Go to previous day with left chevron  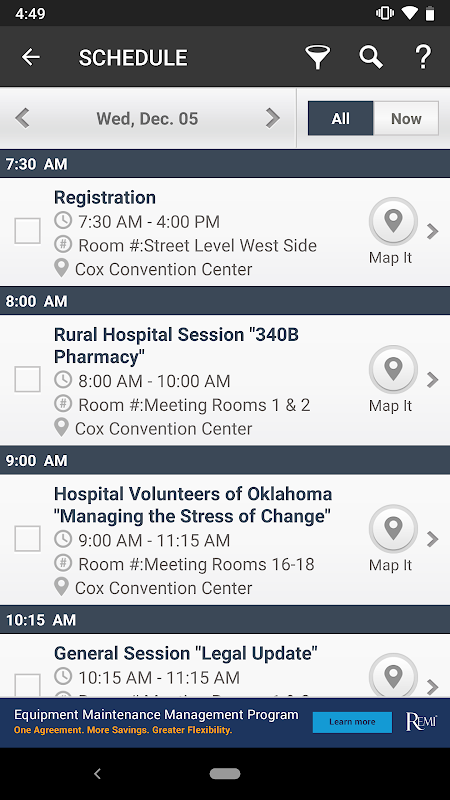pyautogui.click(x=22, y=118)
